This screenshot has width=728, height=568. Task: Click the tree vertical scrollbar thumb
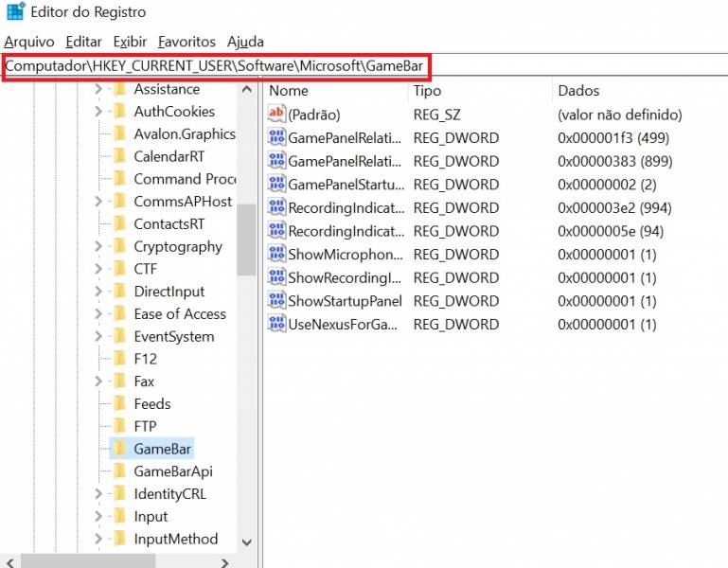[246, 240]
